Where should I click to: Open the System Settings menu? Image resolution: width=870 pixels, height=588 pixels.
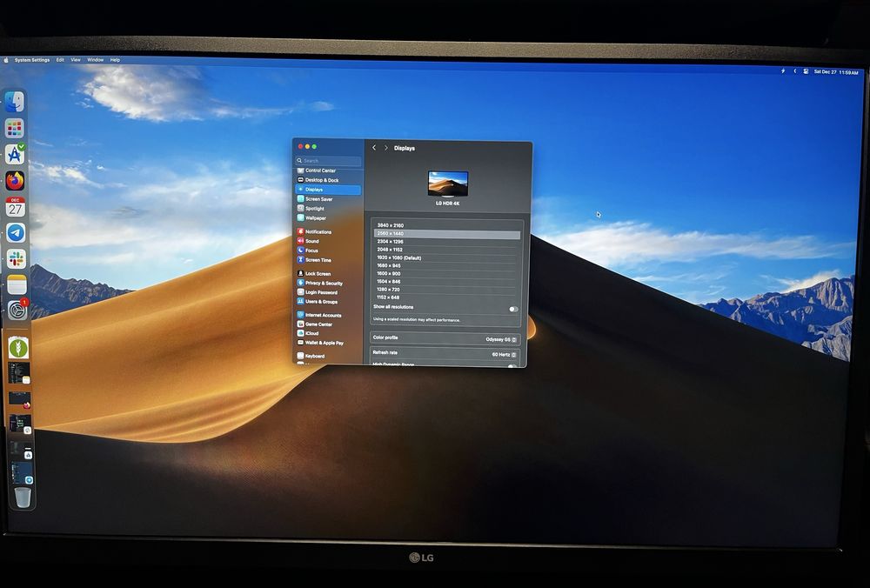pos(32,60)
